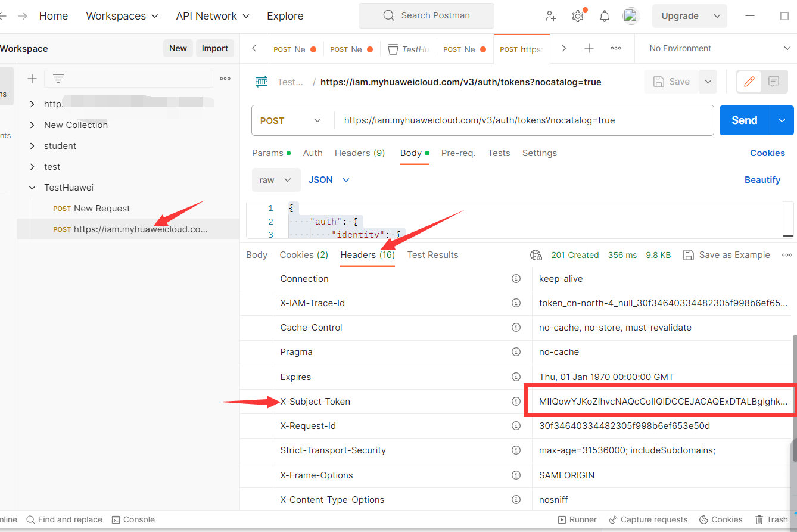Create new collection with plus icon
Viewport: 797px width, 532px height.
tap(32, 79)
